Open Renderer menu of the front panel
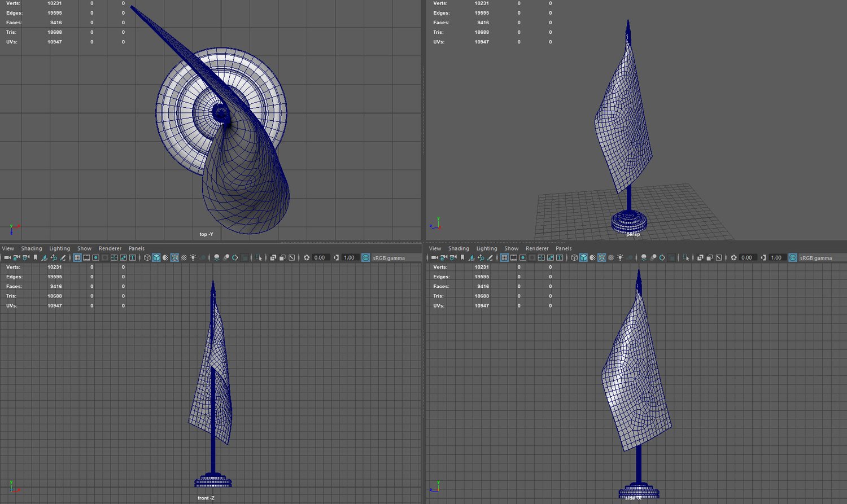The width and height of the screenshot is (847, 504). point(110,248)
